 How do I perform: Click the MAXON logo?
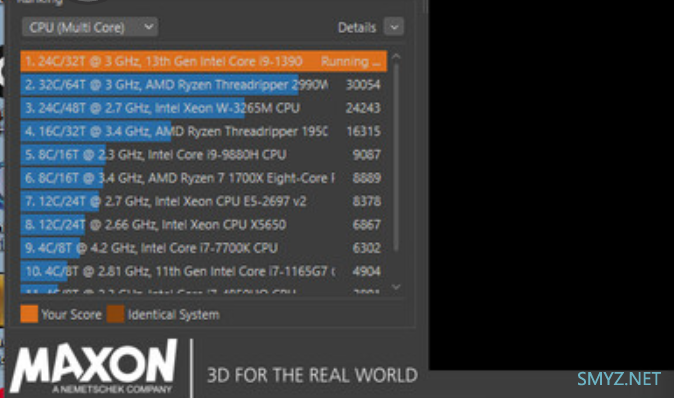point(93,366)
